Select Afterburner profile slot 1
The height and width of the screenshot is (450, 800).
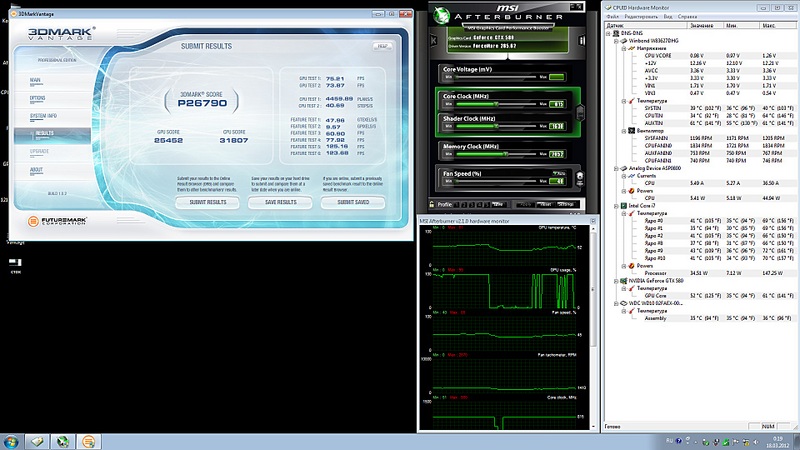457,205
